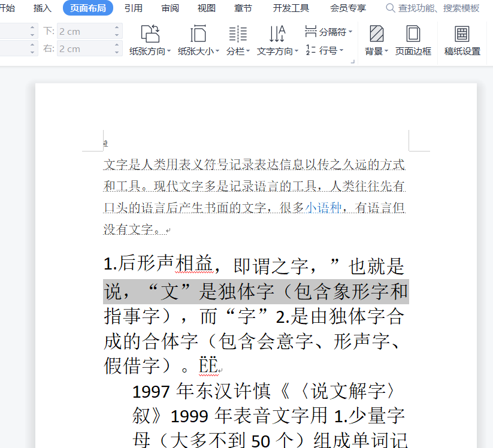Click the 背景 background icon
493x448 pixels.
point(376,34)
